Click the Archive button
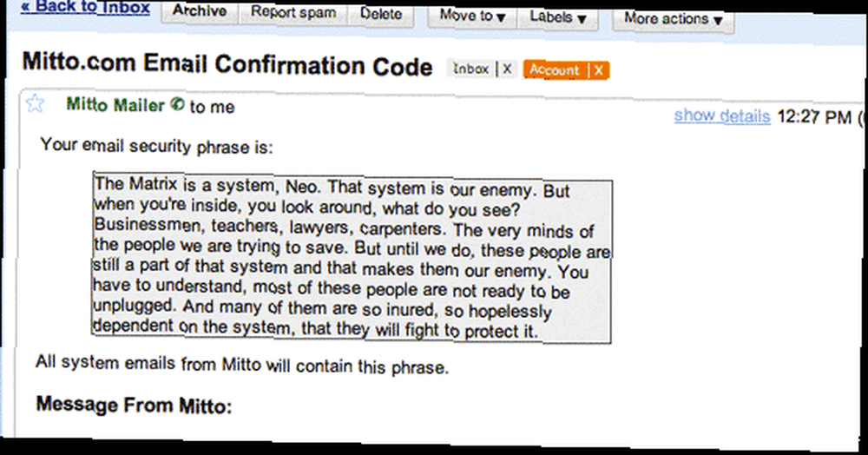Image resolution: width=868 pixels, height=455 pixels. [x=200, y=11]
